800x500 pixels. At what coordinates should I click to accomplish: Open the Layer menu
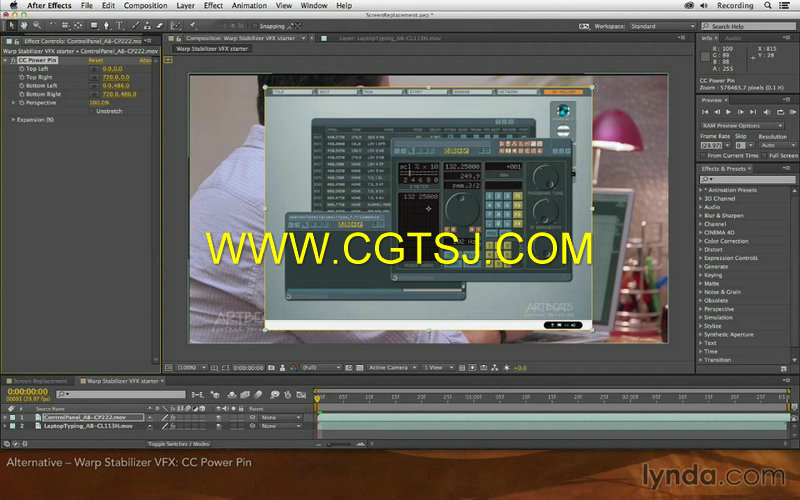(x=185, y=6)
